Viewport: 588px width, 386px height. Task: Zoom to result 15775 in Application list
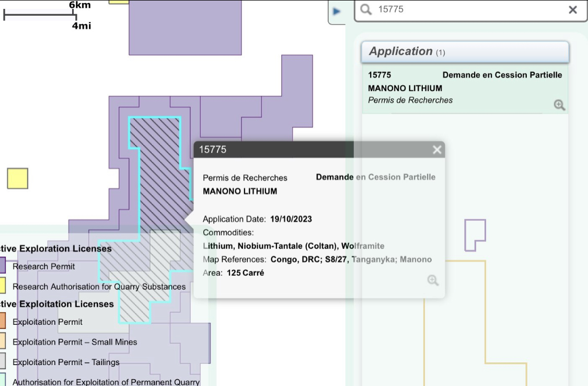pos(559,105)
